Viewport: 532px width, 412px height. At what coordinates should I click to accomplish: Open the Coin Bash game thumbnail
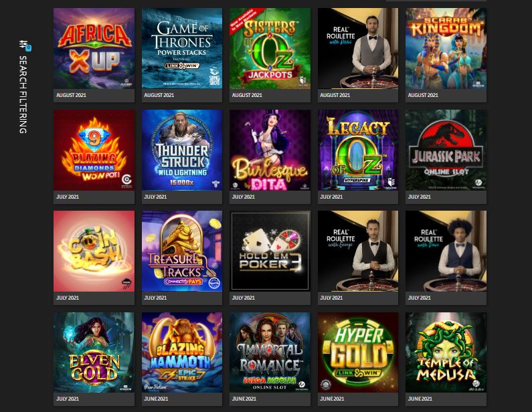[x=94, y=251]
